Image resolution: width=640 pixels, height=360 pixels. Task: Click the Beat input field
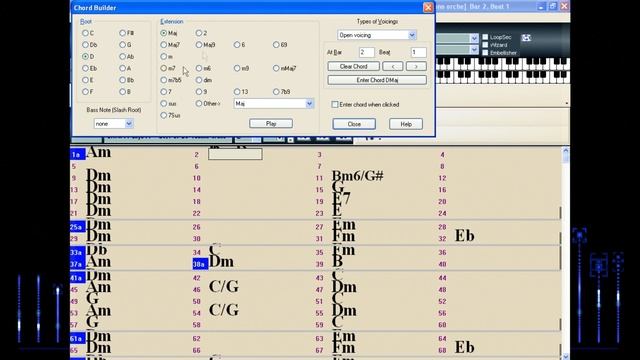click(418, 52)
